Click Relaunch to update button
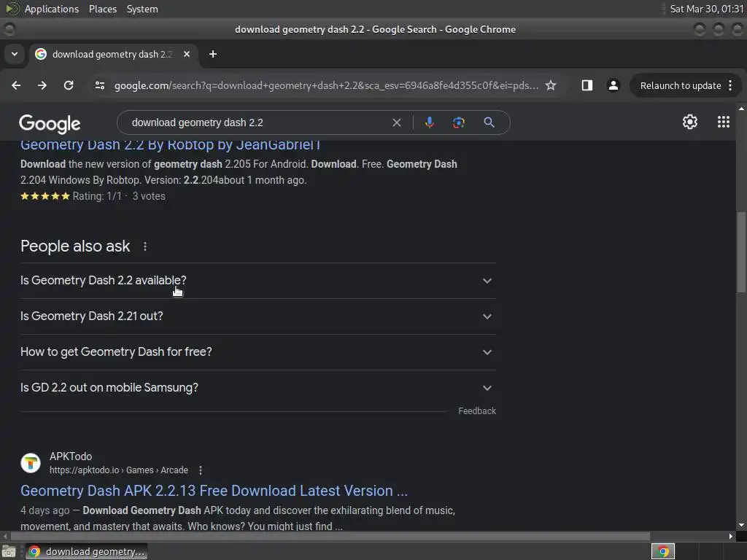This screenshot has width=747, height=560. coord(681,85)
